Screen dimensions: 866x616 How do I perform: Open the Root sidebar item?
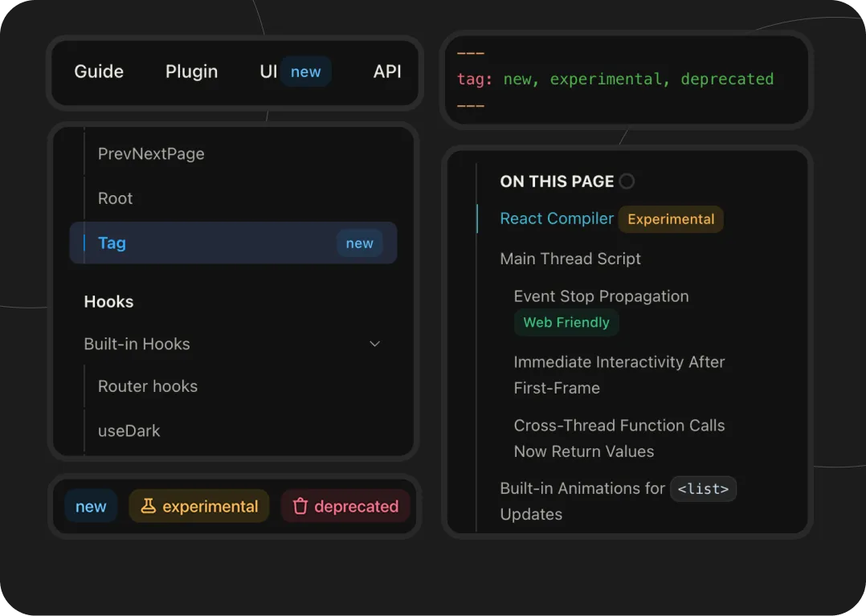click(116, 198)
